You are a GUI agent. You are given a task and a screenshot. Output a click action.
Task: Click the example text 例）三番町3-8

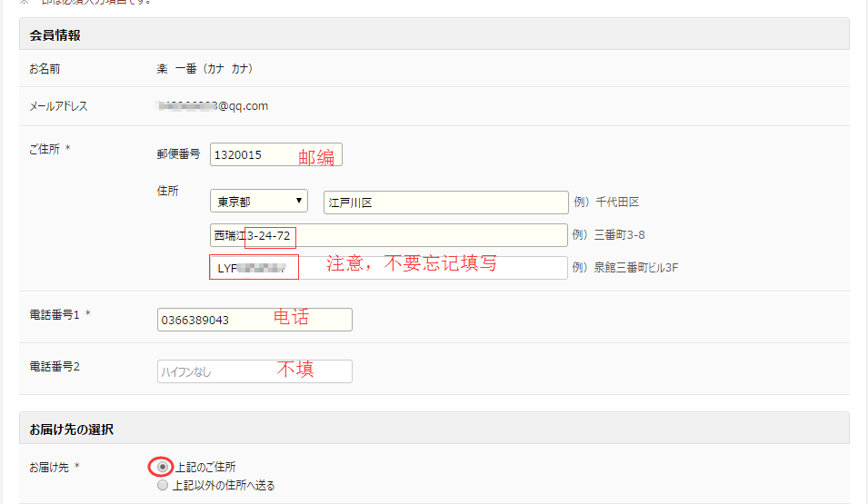[609, 235]
